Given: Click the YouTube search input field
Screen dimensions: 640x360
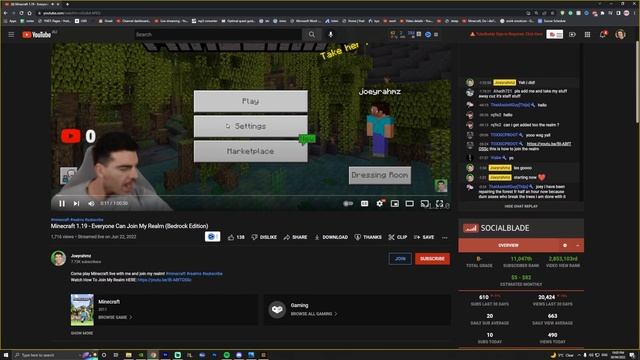Looking at the screenshot, I should click(x=218, y=35).
